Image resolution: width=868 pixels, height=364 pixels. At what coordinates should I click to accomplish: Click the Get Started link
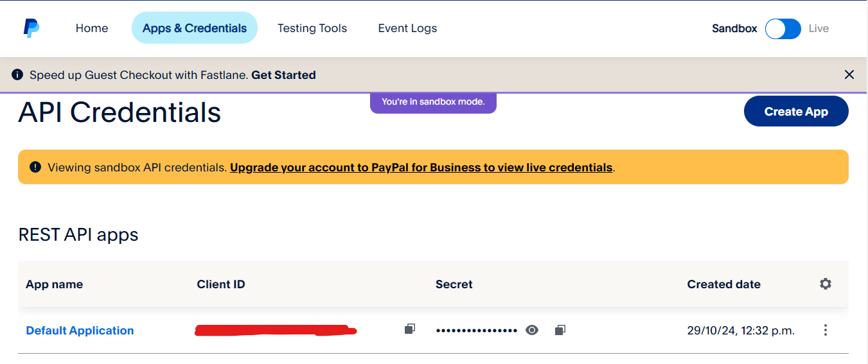click(283, 75)
